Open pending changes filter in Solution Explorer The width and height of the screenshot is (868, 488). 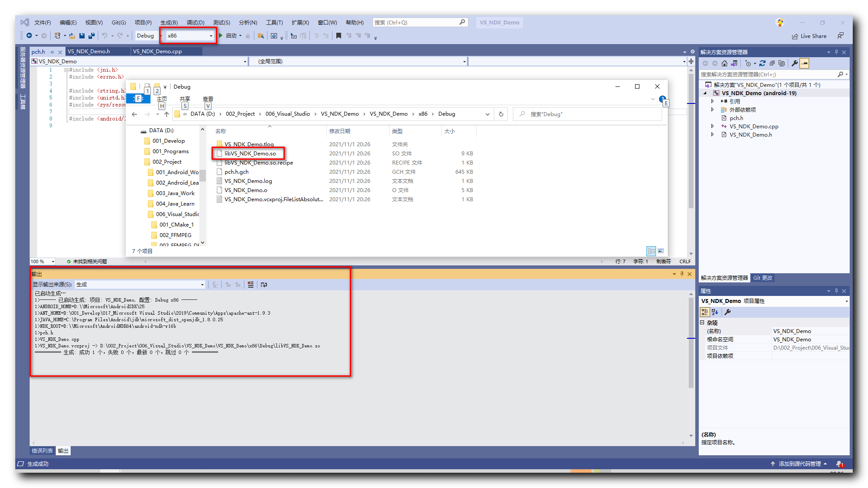coord(748,63)
